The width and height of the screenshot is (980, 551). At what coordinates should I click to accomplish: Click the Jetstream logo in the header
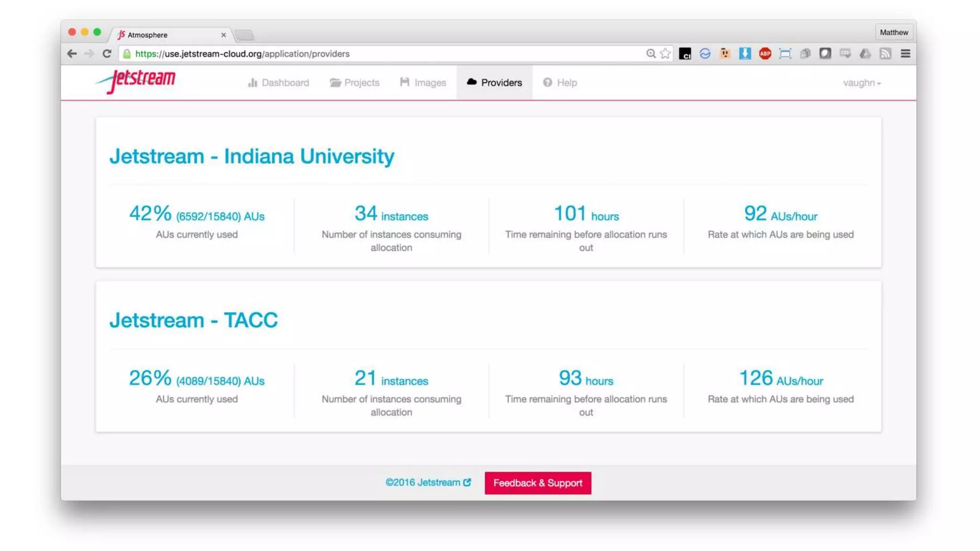click(x=136, y=80)
